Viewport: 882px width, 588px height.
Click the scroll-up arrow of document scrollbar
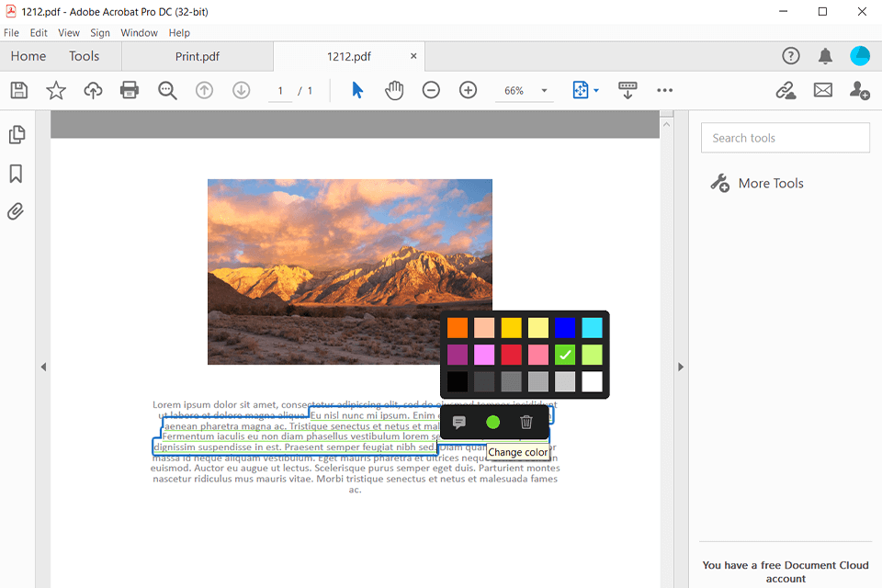pos(667,124)
